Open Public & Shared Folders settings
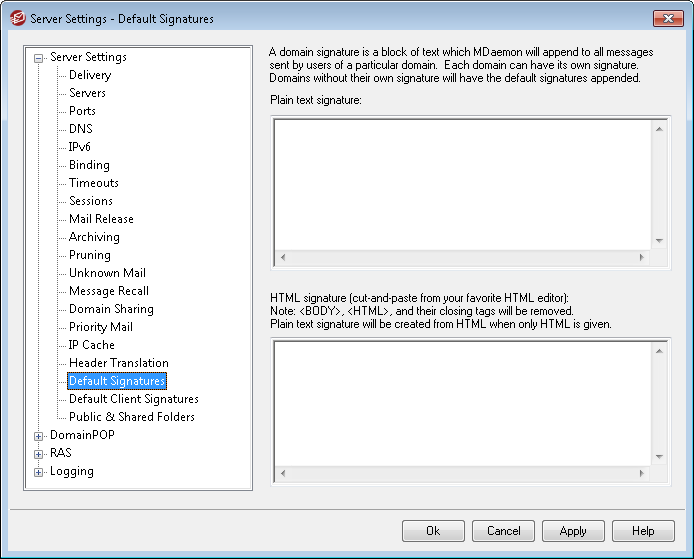694x559 pixels. 131,417
